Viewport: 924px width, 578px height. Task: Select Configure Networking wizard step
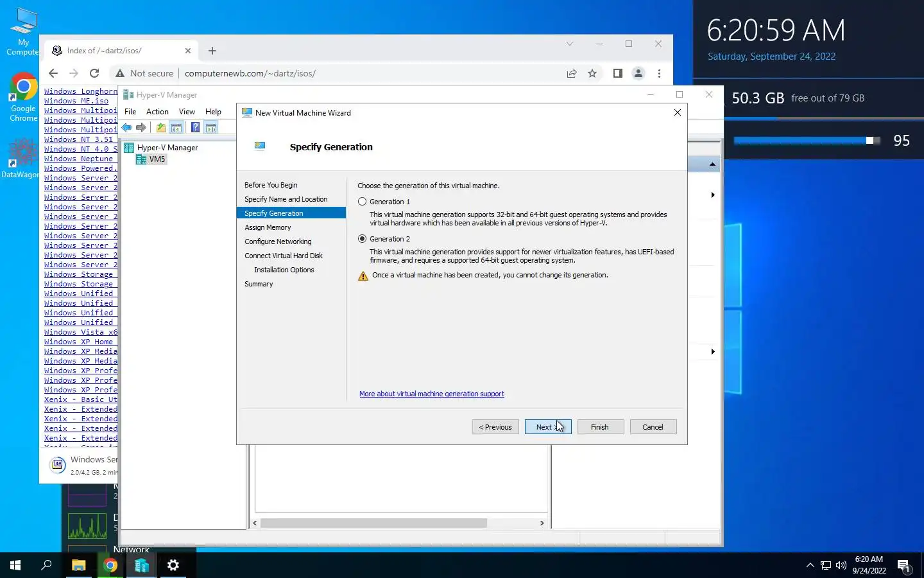(x=278, y=241)
